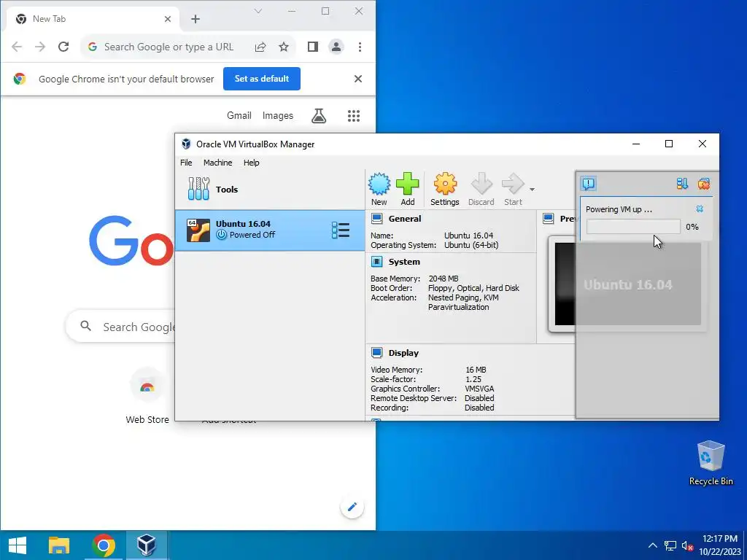Screen dimensions: 747x560
Task: Select the Ubuntu 16.04 VM entry
Action: click(x=270, y=230)
